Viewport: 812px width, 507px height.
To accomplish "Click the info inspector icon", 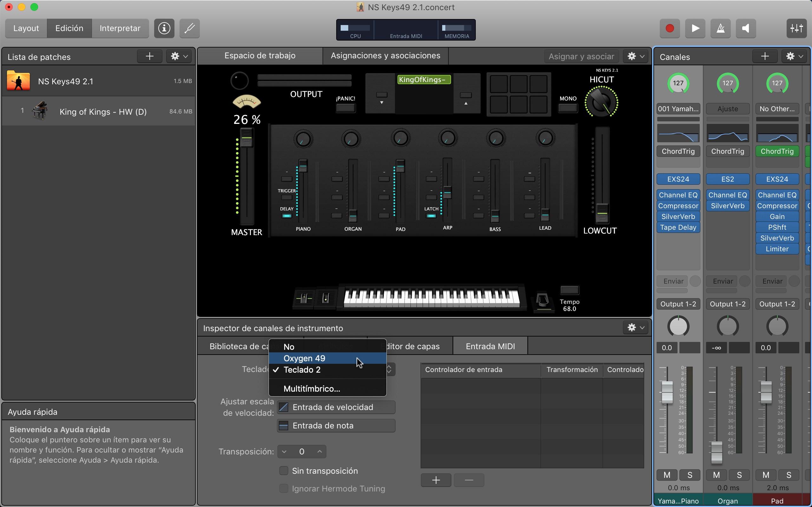I will pyautogui.click(x=164, y=28).
